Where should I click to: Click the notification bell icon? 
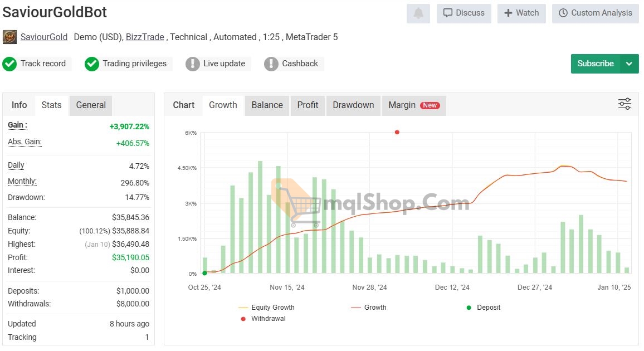pyautogui.click(x=418, y=13)
